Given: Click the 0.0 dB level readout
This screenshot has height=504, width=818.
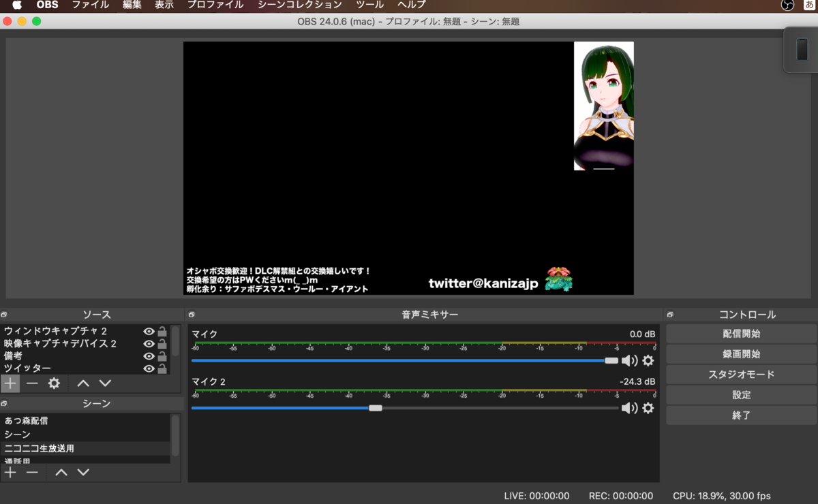Looking at the screenshot, I should [642, 334].
